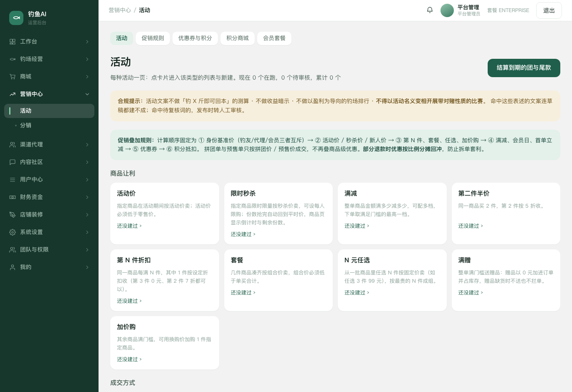572x392 pixels.
Task: Click the 系统设置 gear icon
Action: [13, 232]
